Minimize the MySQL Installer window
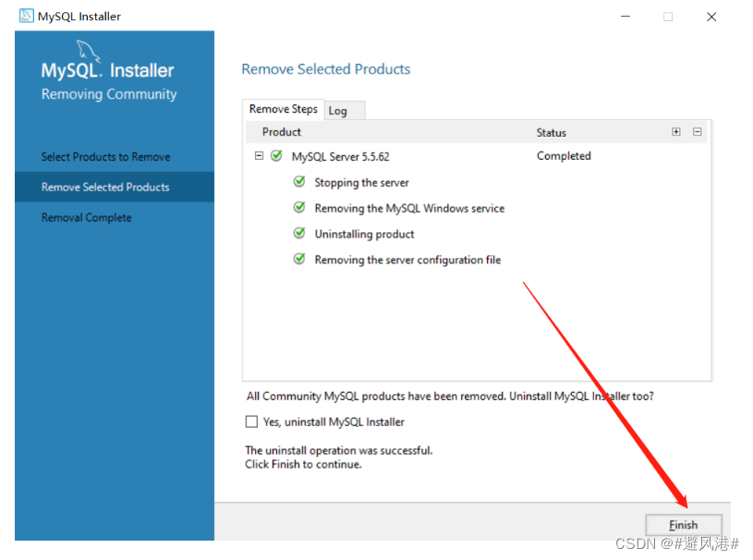This screenshot has width=753, height=560. 625,17
